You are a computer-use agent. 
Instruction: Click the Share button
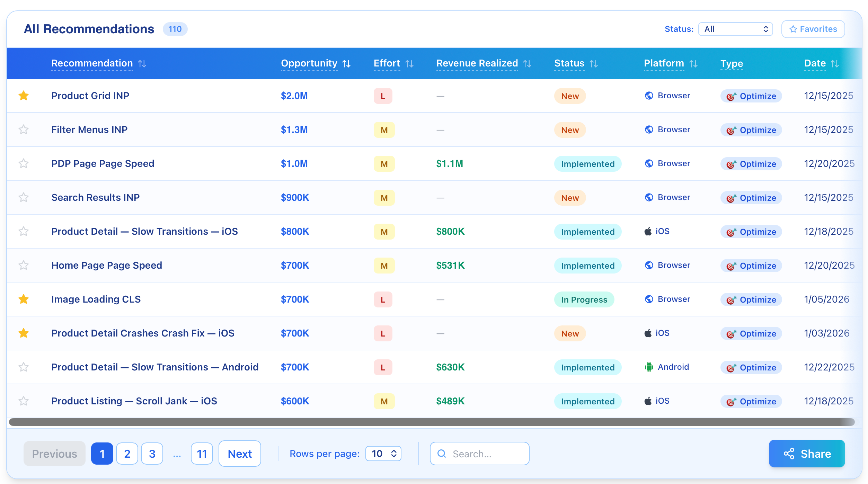point(807,454)
